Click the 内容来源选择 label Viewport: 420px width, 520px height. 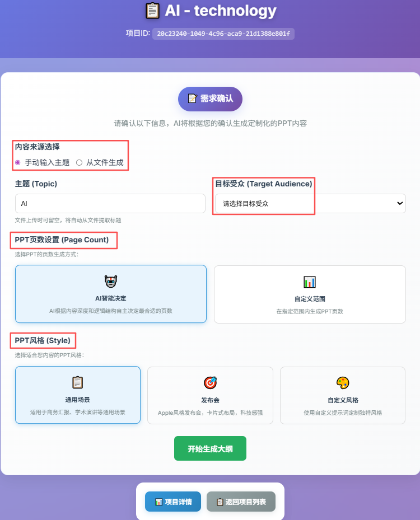pyautogui.click(x=37, y=147)
